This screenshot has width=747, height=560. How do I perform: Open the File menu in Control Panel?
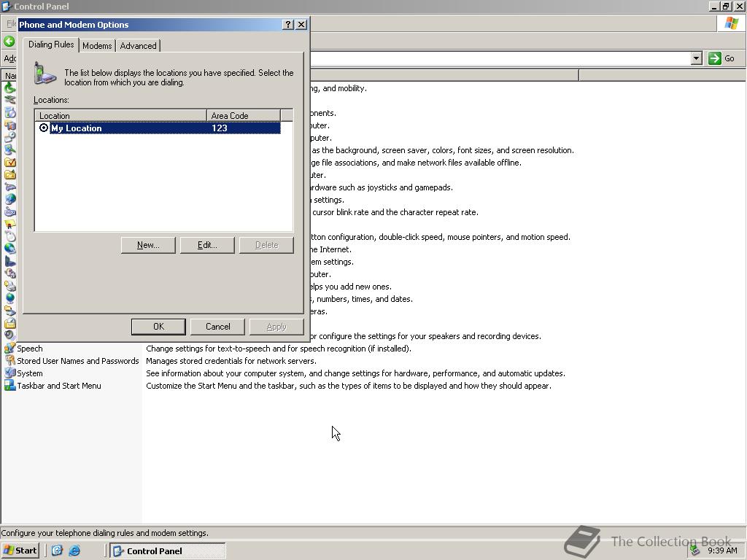(x=11, y=23)
